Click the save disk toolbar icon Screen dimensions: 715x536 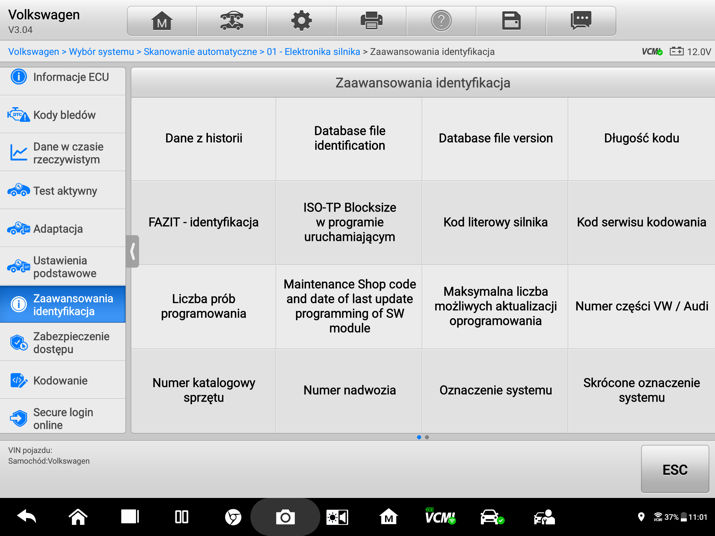(x=511, y=21)
